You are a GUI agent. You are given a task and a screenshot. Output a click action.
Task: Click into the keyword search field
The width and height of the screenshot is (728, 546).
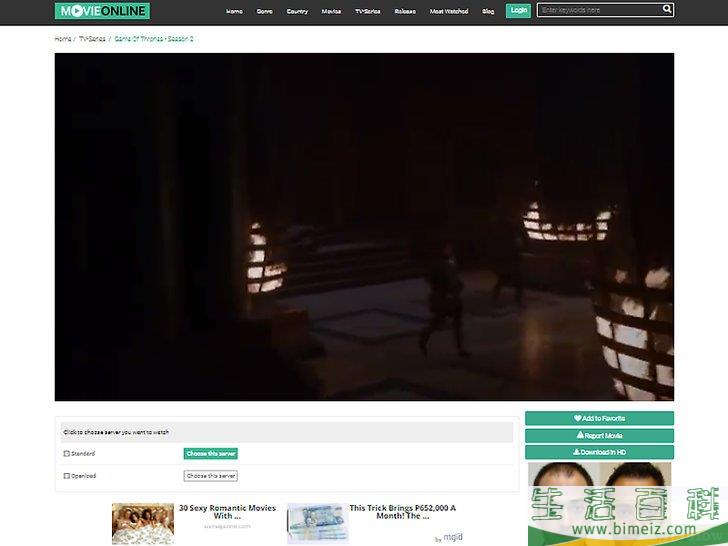click(x=598, y=10)
